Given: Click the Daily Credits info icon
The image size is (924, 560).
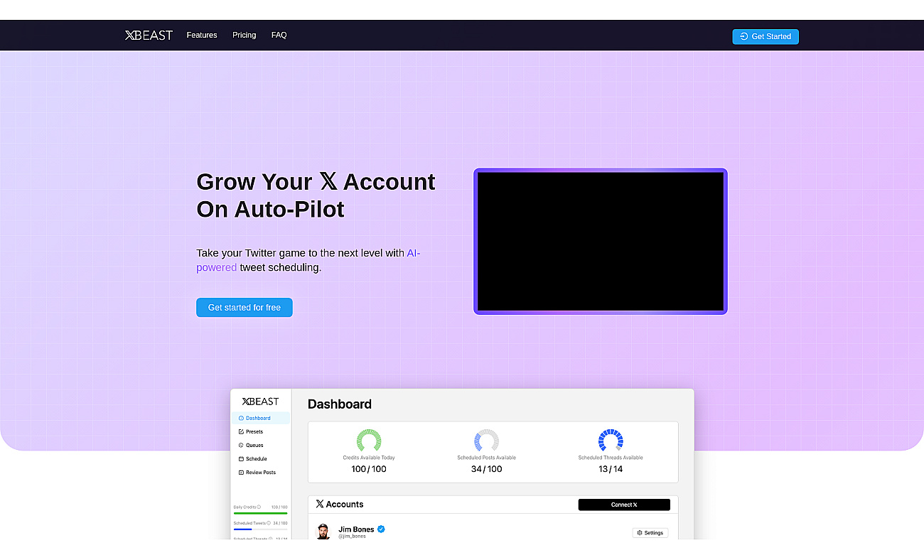Looking at the screenshot, I should pyautogui.click(x=259, y=507).
